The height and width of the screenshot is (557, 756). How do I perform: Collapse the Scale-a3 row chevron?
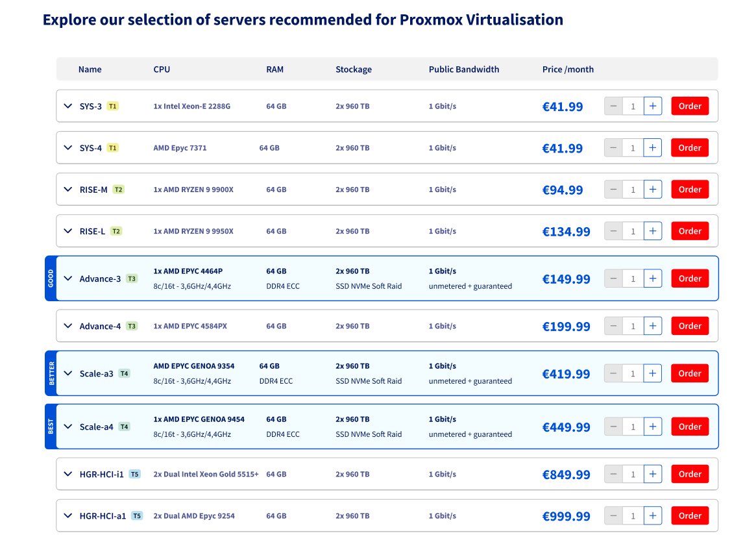[x=68, y=373]
